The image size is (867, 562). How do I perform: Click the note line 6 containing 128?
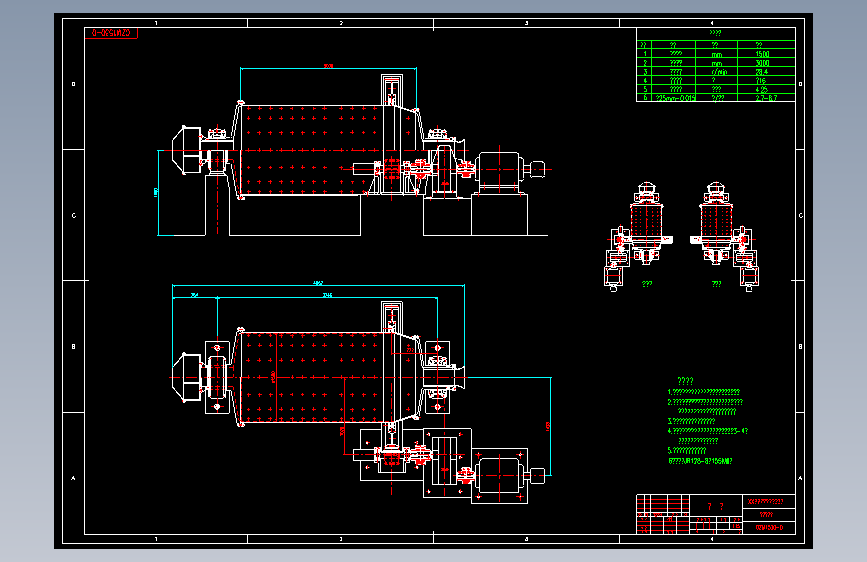point(700,461)
